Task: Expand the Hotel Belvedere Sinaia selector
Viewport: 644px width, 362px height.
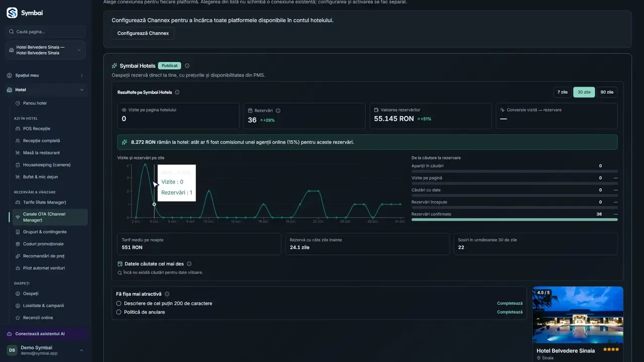Action: (x=45, y=50)
